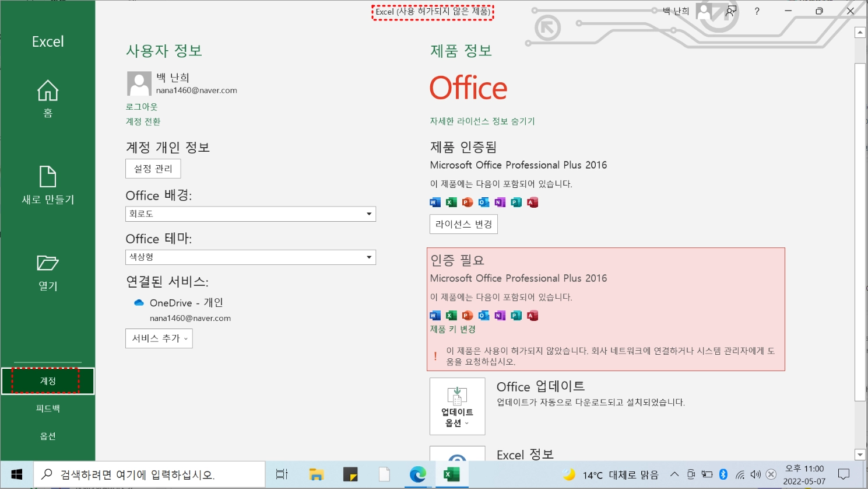
Task: Click the Wi-Fi network icon in the system tray
Action: tap(740, 474)
